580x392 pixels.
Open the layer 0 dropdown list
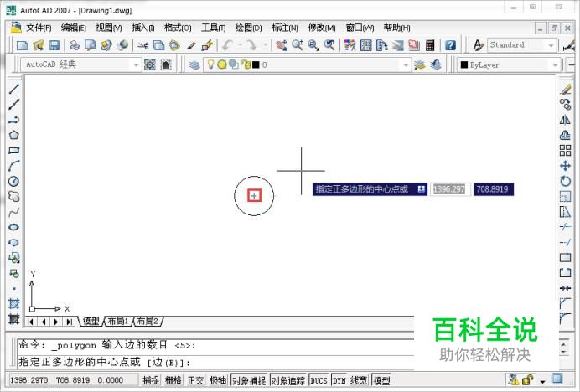[406, 65]
